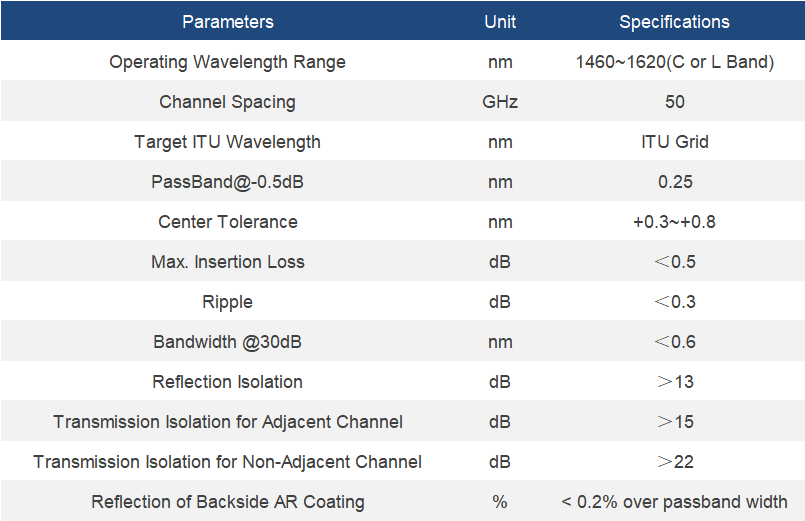Click the 0.25 specification value
Screen dimensions: 805x521
pyautogui.click(x=674, y=182)
